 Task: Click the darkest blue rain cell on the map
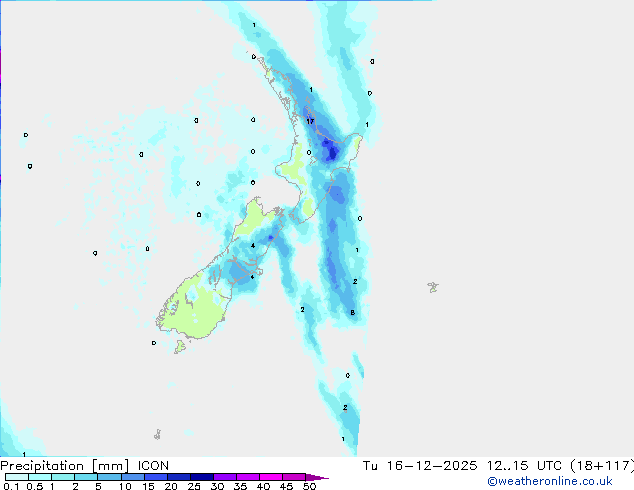coord(332,153)
